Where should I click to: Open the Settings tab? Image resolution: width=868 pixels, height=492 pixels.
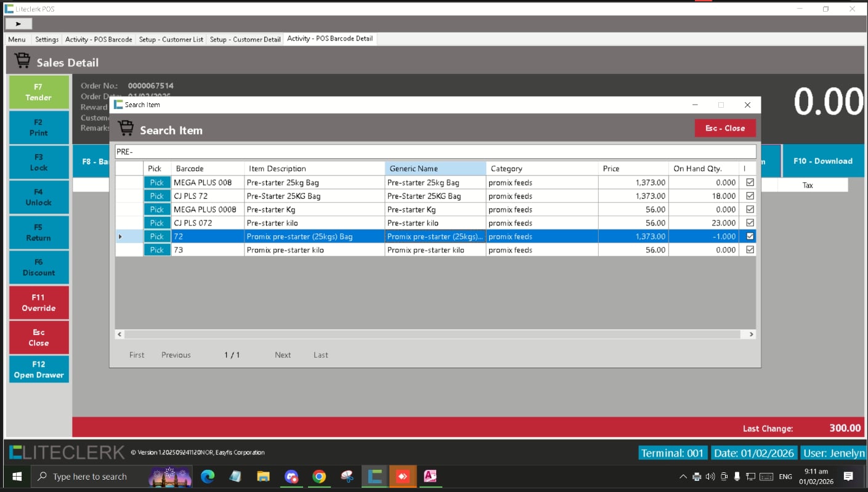tap(47, 39)
